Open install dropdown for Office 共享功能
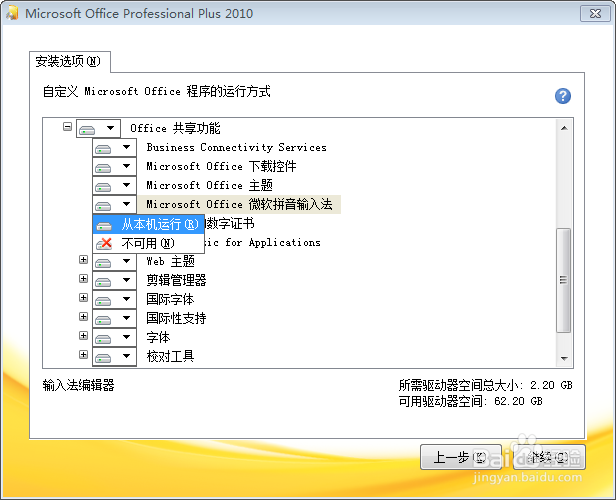This screenshot has height=500, width=616. point(98,128)
